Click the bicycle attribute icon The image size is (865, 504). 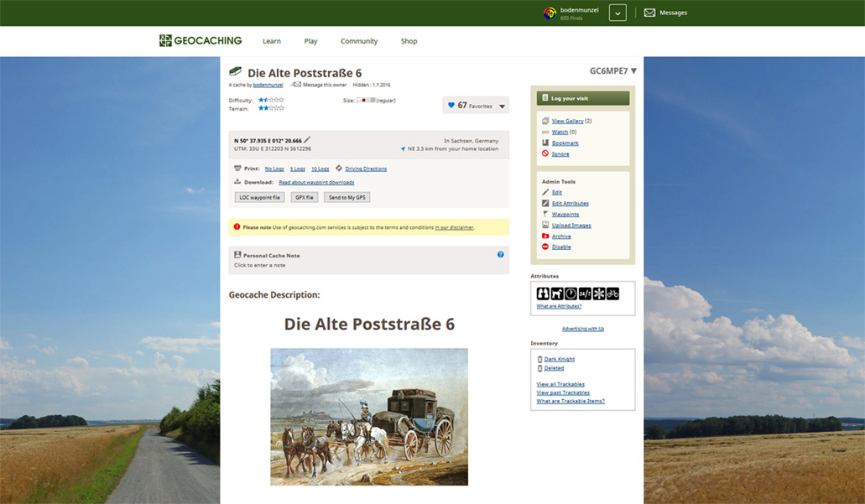612,294
